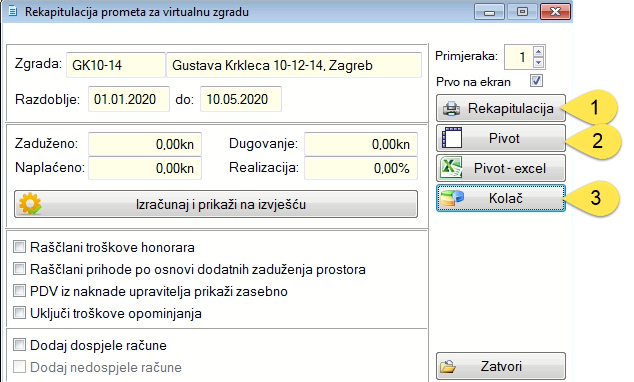Click the Excel icon for Pivot export

point(452,168)
